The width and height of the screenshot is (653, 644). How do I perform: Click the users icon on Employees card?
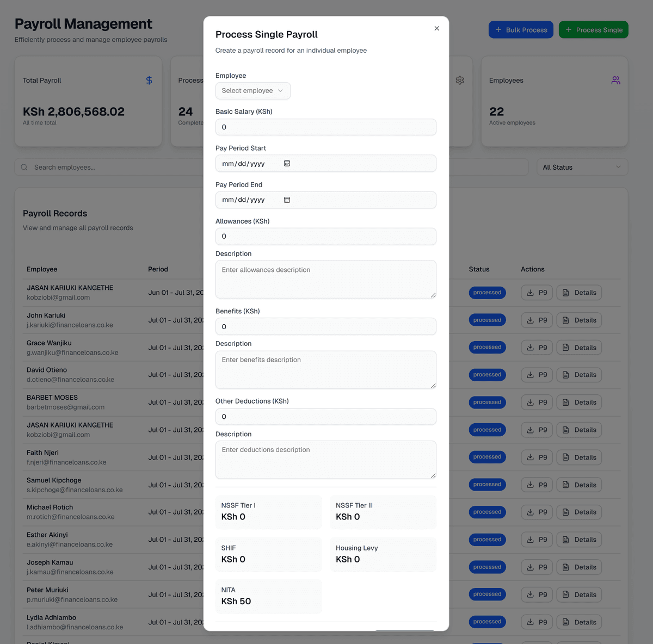pyautogui.click(x=615, y=81)
